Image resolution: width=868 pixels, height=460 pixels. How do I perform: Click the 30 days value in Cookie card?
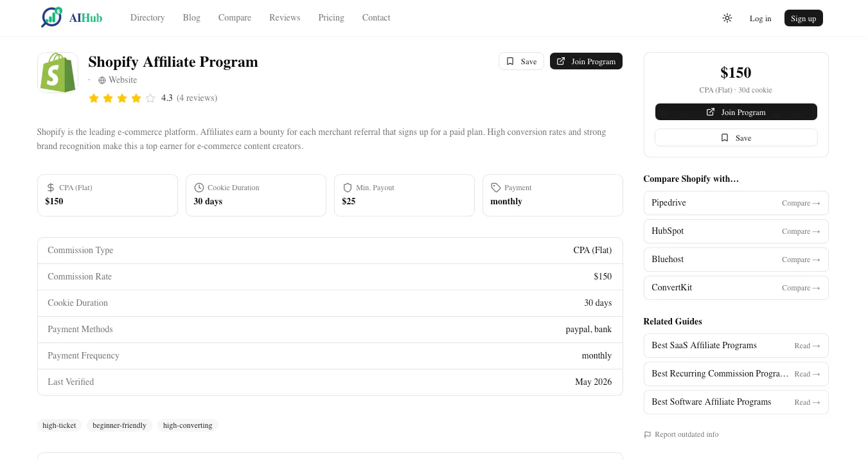click(208, 202)
